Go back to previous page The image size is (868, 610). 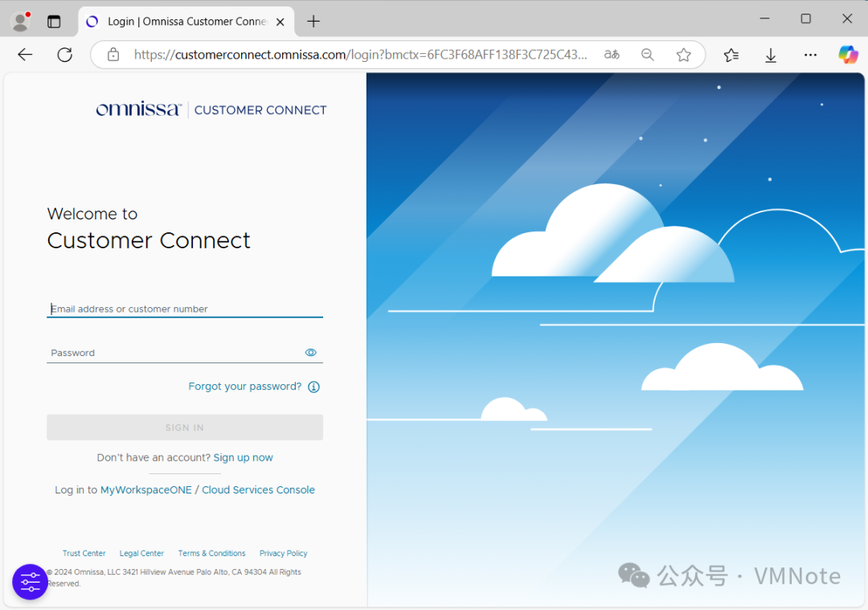25,54
